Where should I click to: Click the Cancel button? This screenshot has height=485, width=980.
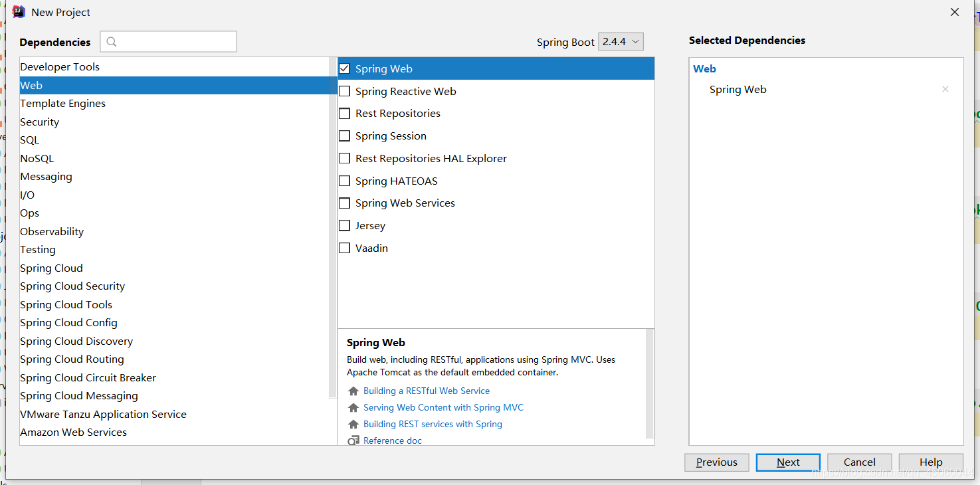pos(860,462)
